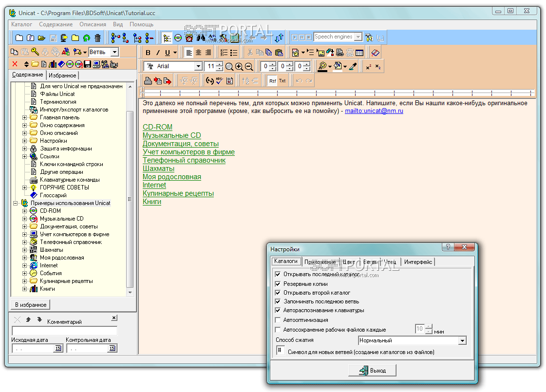
Task: Select the 'Каталоги' settings tab
Action: pyautogui.click(x=286, y=261)
